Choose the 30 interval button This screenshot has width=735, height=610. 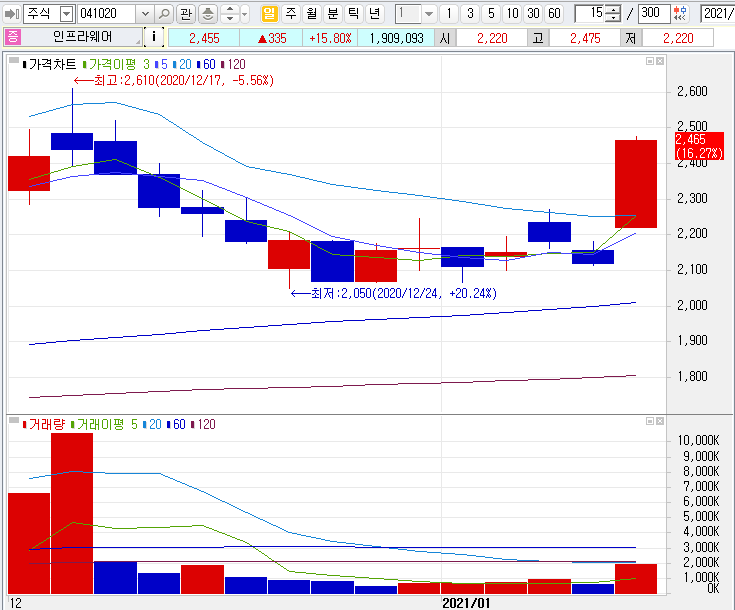pyautogui.click(x=533, y=14)
